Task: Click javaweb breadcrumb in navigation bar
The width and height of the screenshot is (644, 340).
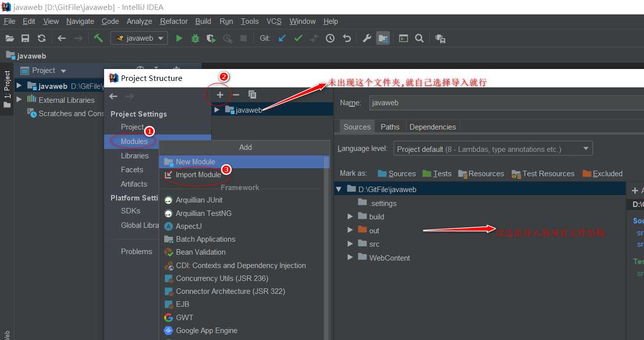Action: [26, 56]
